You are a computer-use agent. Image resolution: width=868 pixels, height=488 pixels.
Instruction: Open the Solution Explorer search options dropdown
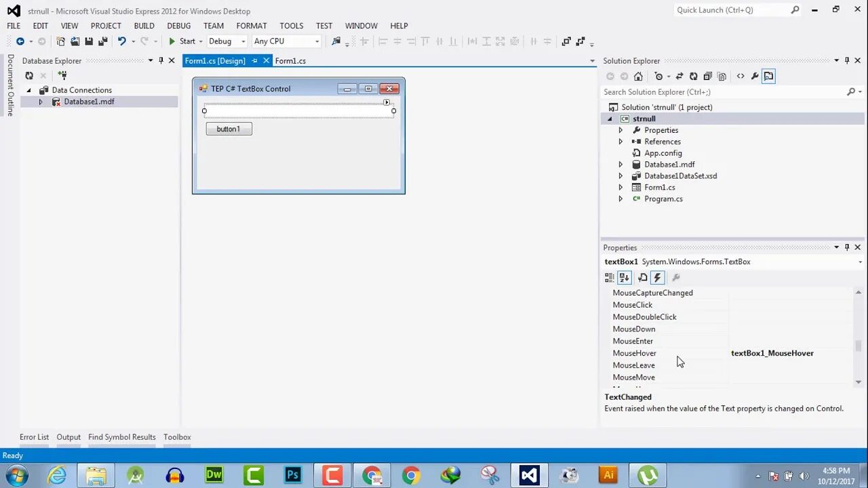pos(859,92)
